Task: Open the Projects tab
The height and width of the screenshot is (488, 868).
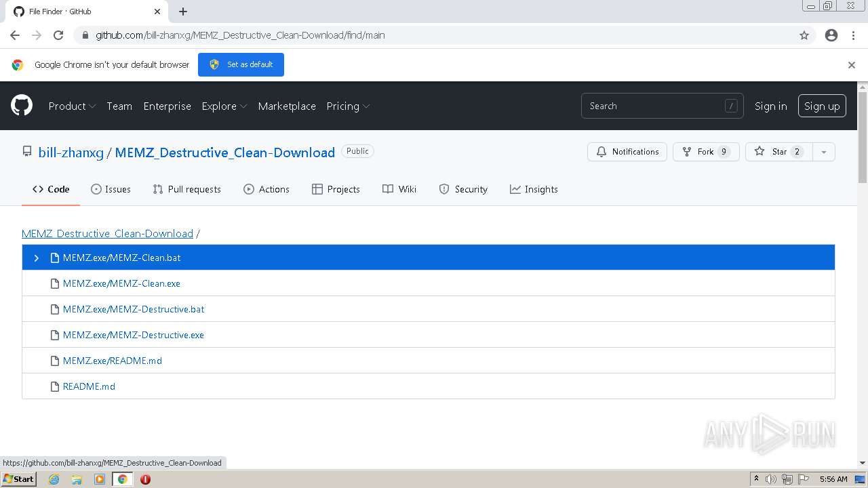Action: (336, 189)
